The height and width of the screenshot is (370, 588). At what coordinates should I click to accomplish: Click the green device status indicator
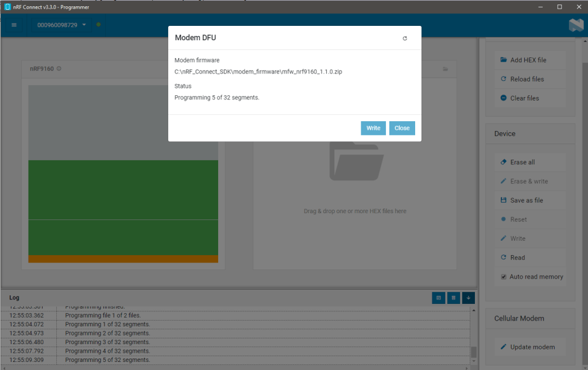point(99,25)
